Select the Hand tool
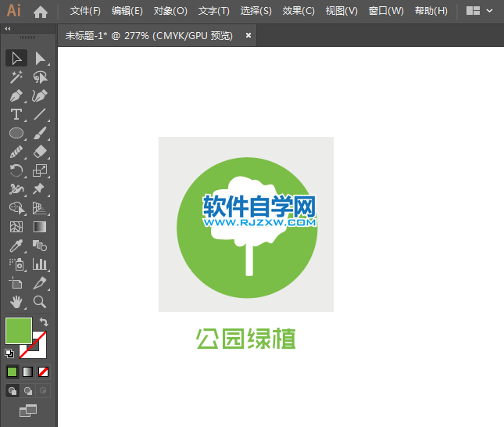The height and width of the screenshot is (427, 504). click(16, 302)
